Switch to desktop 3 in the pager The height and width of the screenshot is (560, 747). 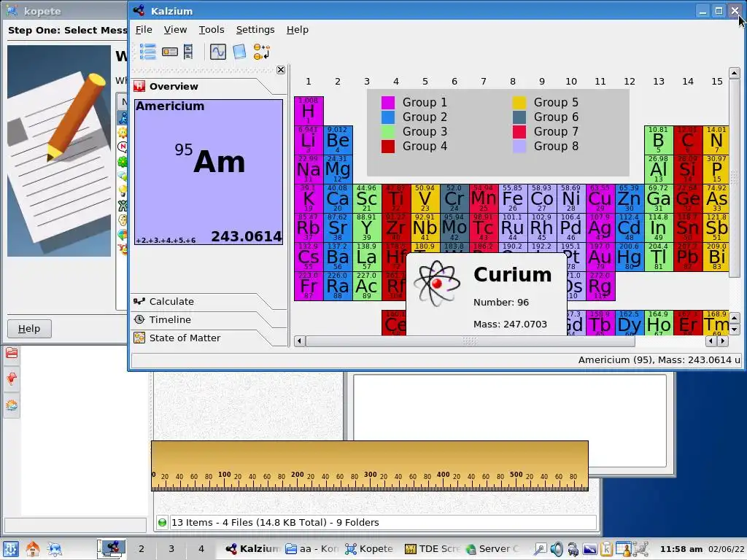(x=171, y=548)
